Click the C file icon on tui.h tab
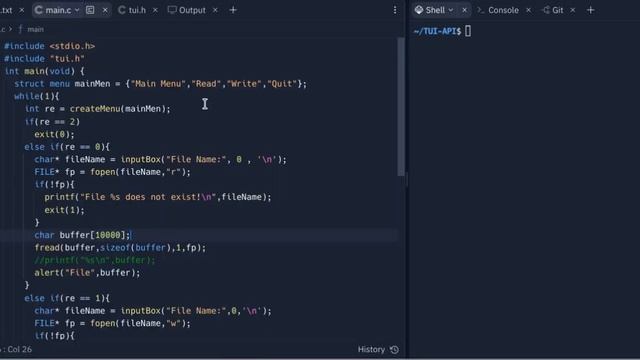 pos(122,10)
